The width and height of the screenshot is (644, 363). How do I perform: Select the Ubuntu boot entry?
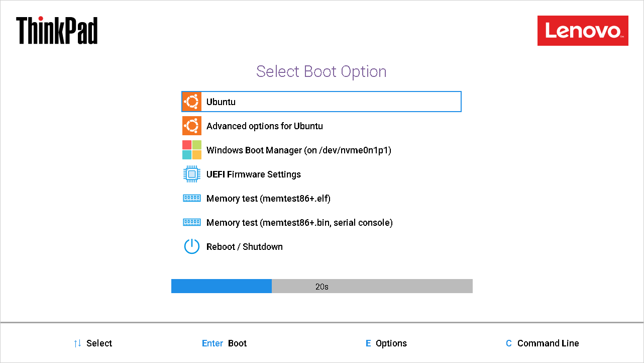click(x=321, y=102)
